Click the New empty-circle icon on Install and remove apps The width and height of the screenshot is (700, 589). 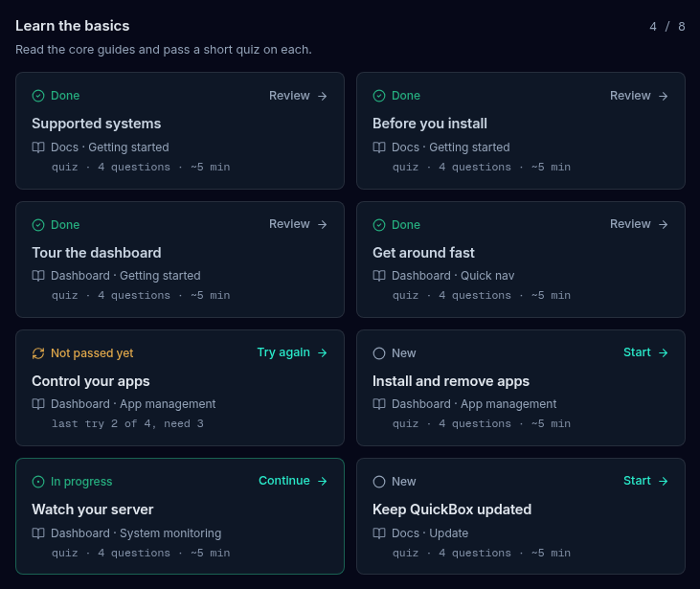tap(379, 353)
